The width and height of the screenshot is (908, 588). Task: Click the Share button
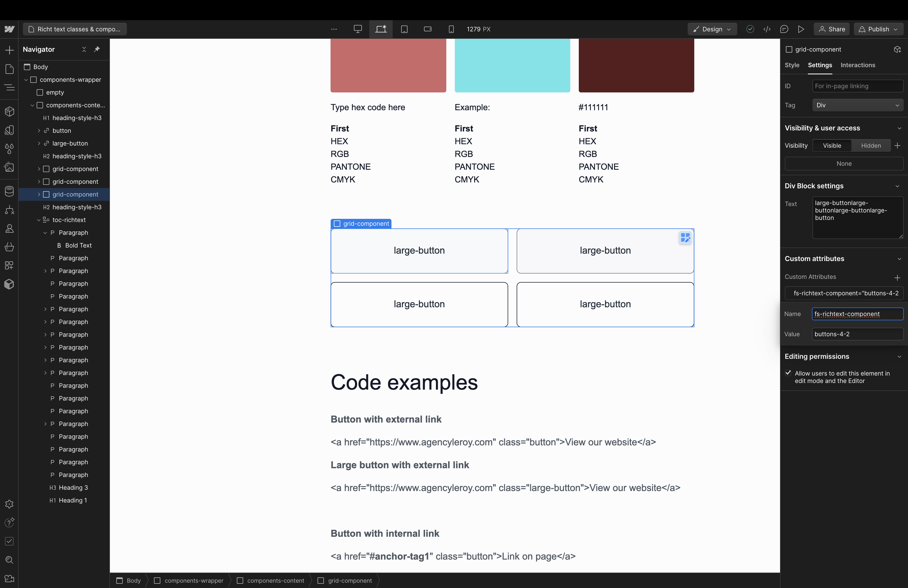(x=832, y=29)
